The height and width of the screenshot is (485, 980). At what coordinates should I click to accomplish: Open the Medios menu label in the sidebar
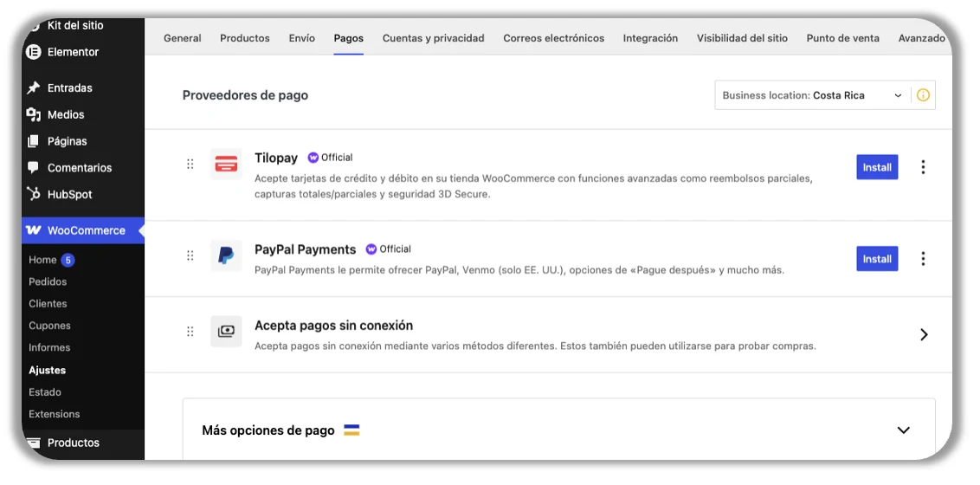tap(66, 115)
